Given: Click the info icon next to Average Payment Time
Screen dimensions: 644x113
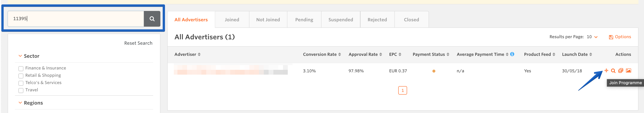Looking at the screenshot, I should pos(512,54).
